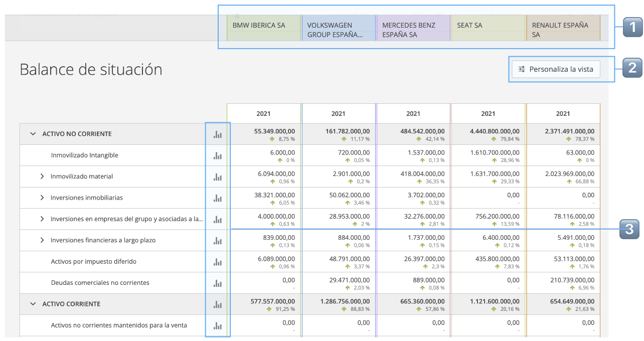Show chart for Inversiones inmobiliarias row
Viewport: 644px width, 341px height.
(217, 198)
